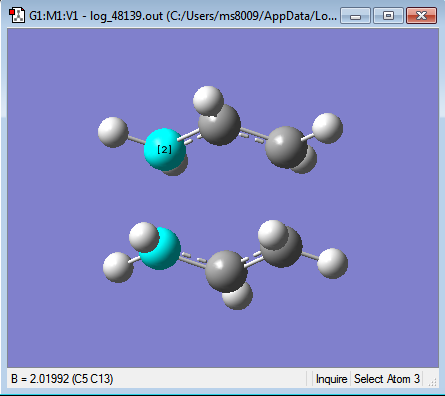Screen dimensions: 445x396
Task: Select the topmost hydrogen atom of the upper molecule
Action: (208, 101)
